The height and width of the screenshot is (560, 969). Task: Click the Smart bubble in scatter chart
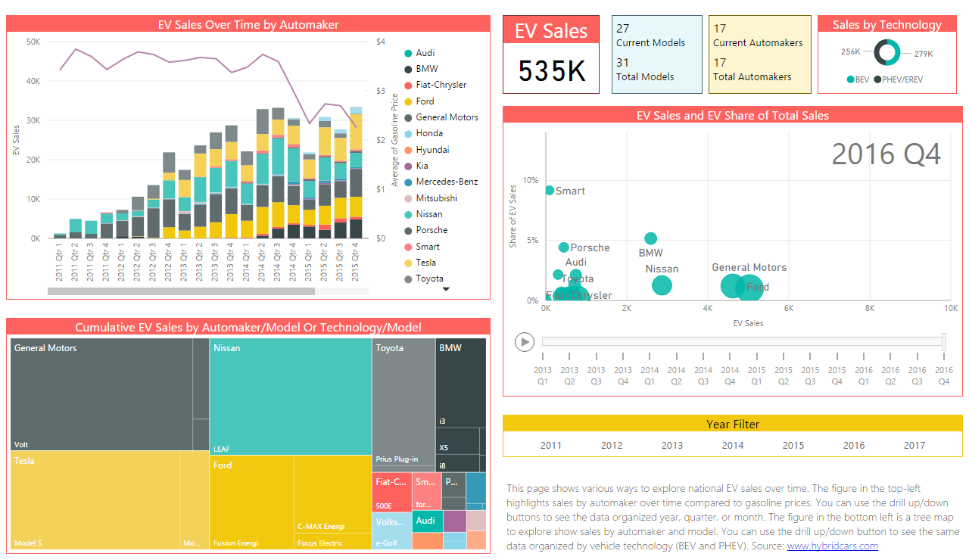[x=550, y=190]
